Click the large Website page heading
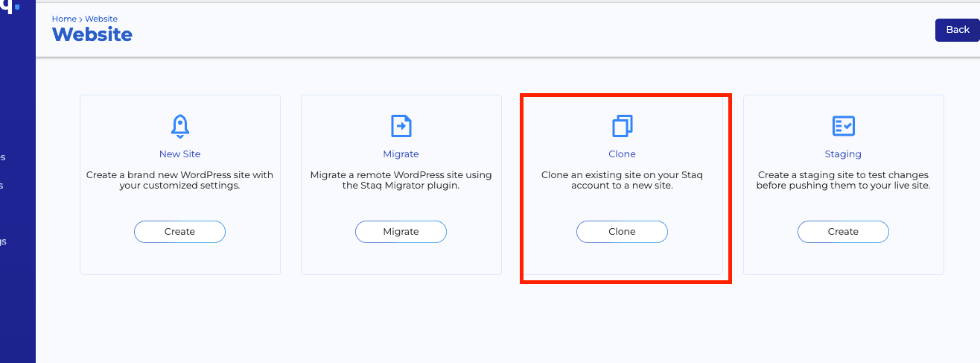Image resolution: width=980 pixels, height=363 pixels. (92, 34)
